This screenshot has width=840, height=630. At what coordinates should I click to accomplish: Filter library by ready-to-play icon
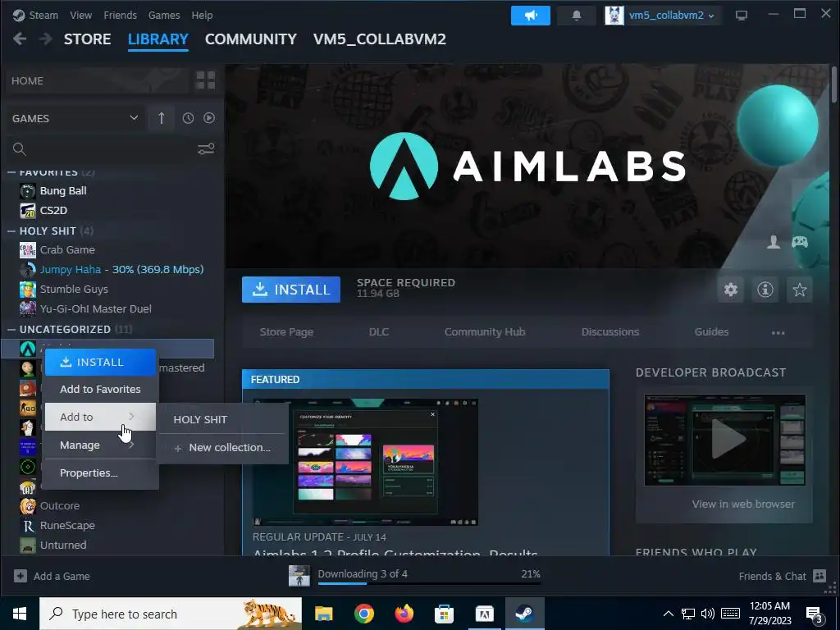click(x=209, y=118)
